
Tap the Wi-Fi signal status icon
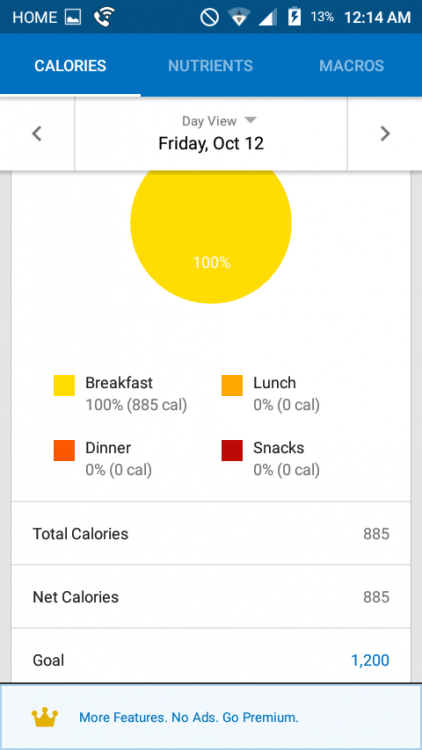[237, 18]
